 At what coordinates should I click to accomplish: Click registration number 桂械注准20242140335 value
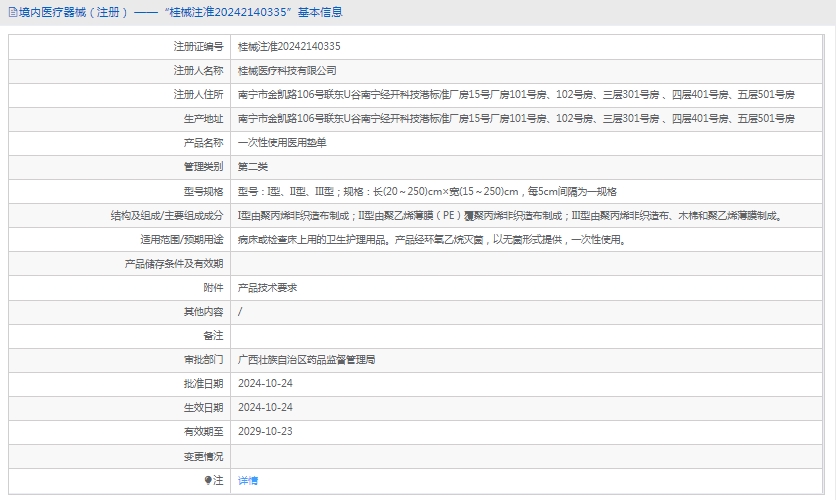tap(289, 47)
